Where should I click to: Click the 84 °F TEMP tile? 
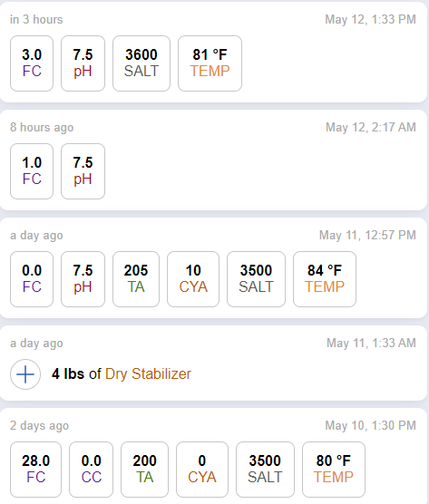pos(325,279)
